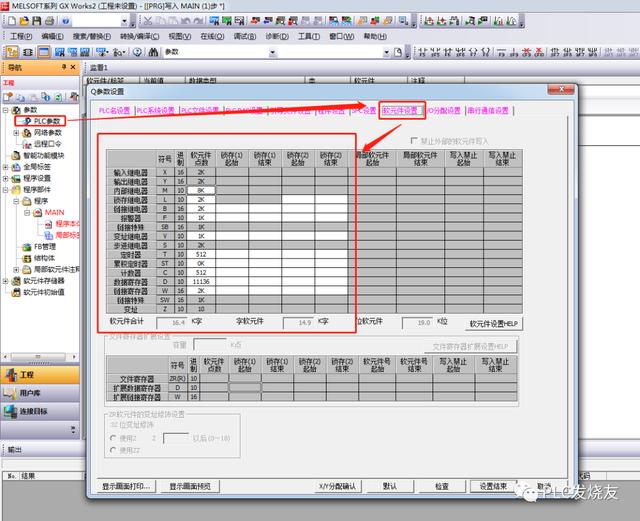Click the New project icon
This screenshot has height=521, width=640.
coord(12,21)
